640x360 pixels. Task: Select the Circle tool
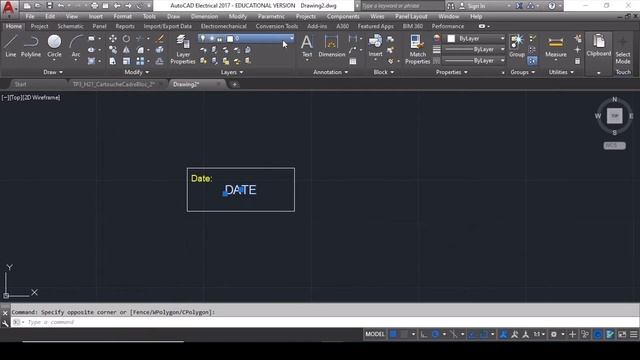pyautogui.click(x=54, y=46)
